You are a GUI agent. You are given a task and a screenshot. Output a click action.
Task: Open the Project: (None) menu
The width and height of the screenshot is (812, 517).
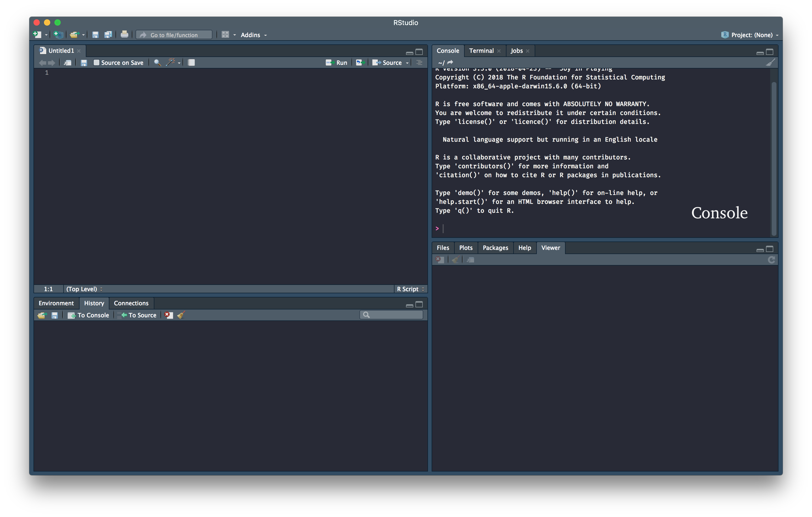pyautogui.click(x=750, y=35)
